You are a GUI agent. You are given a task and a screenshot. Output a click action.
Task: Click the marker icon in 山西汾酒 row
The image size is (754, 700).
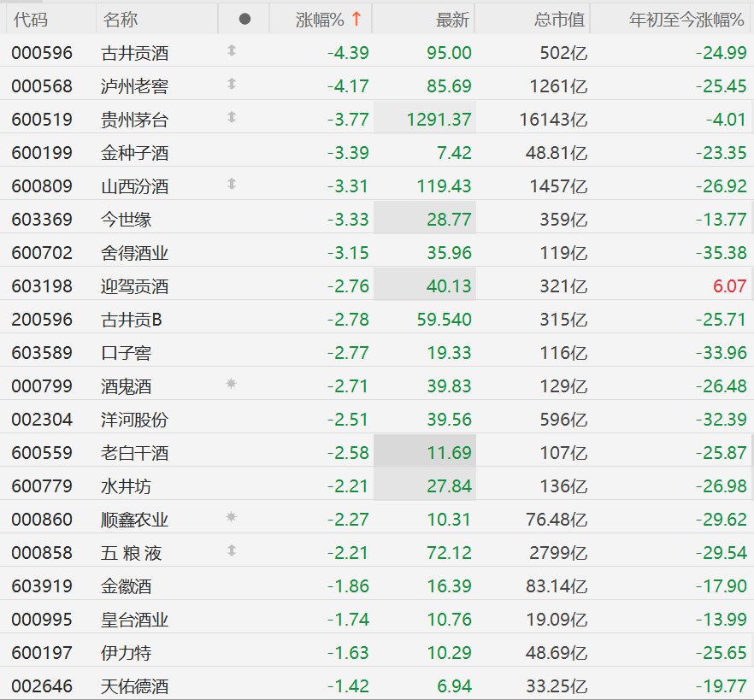[232, 184]
